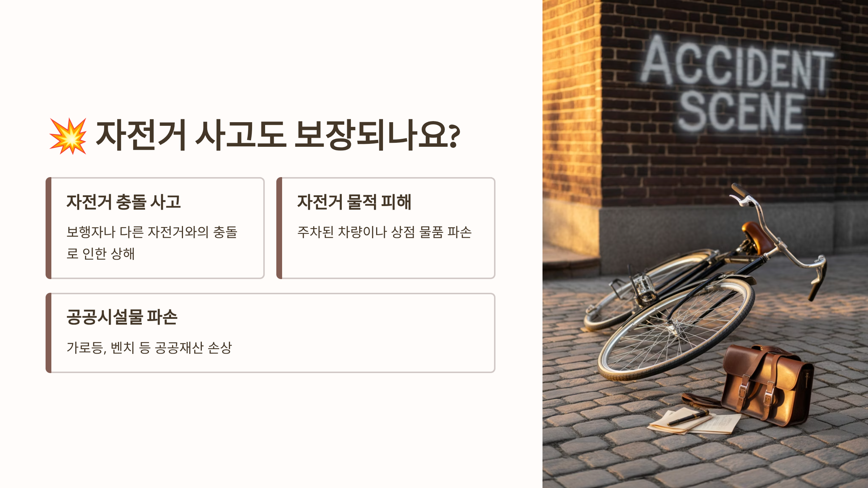Click empty area inside 공공시설물 파손 card
The image size is (868, 488).
tap(362, 333)
